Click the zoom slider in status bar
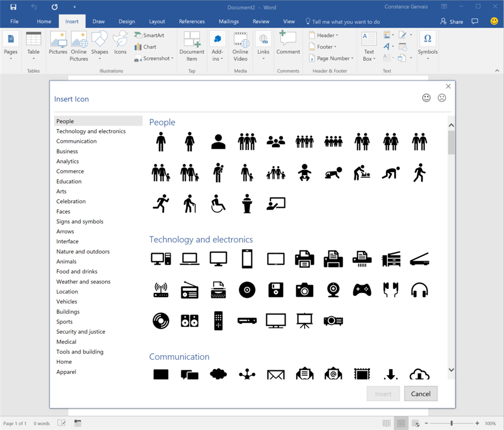This screenshot has height=430, width=504. 451,423
